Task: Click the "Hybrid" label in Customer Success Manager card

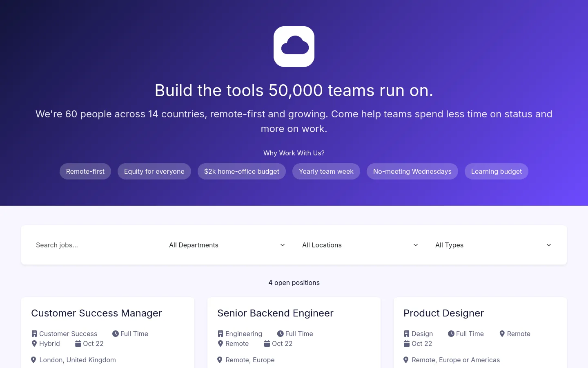Action: tap(49, 343)
